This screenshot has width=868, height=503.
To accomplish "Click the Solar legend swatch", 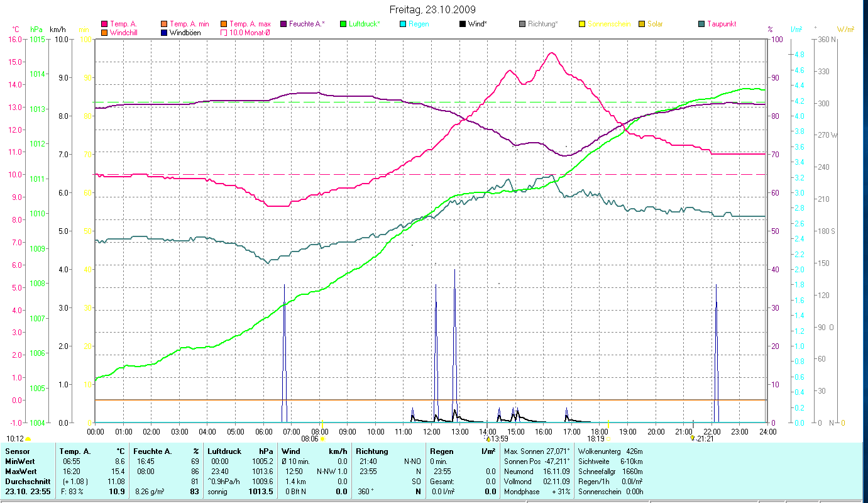I will [642, 25].
